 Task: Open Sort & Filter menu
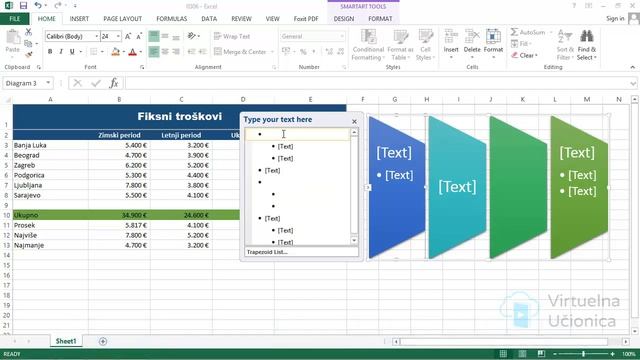(565, 45)
